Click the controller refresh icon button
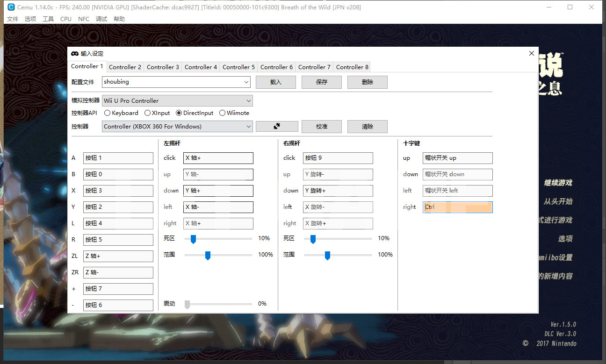The height and width of the screenshot is (364, 606). [277, 127]
